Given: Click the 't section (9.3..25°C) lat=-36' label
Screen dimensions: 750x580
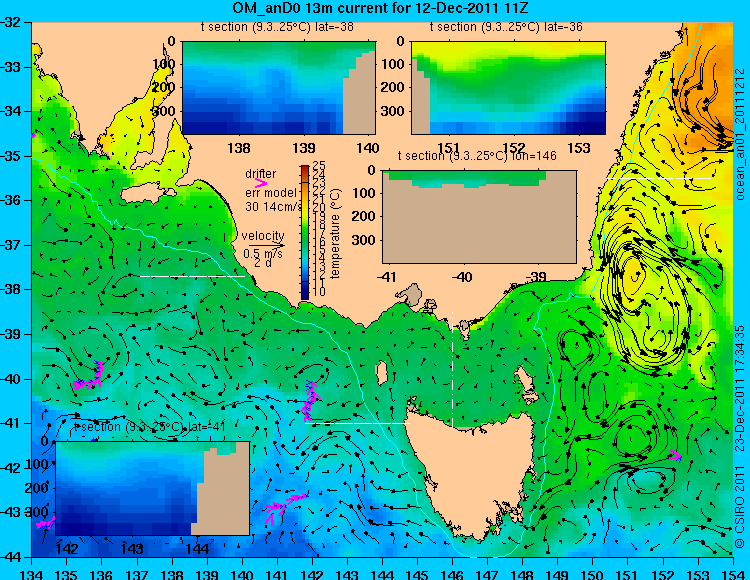Looking at the screenshot, I should click(x=506, y=27).
